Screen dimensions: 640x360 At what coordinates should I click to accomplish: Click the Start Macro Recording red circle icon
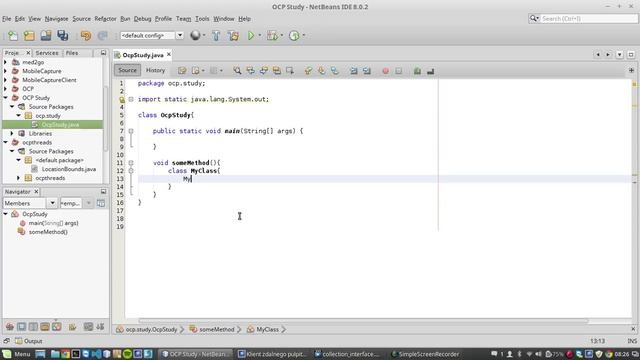(385, 71)
